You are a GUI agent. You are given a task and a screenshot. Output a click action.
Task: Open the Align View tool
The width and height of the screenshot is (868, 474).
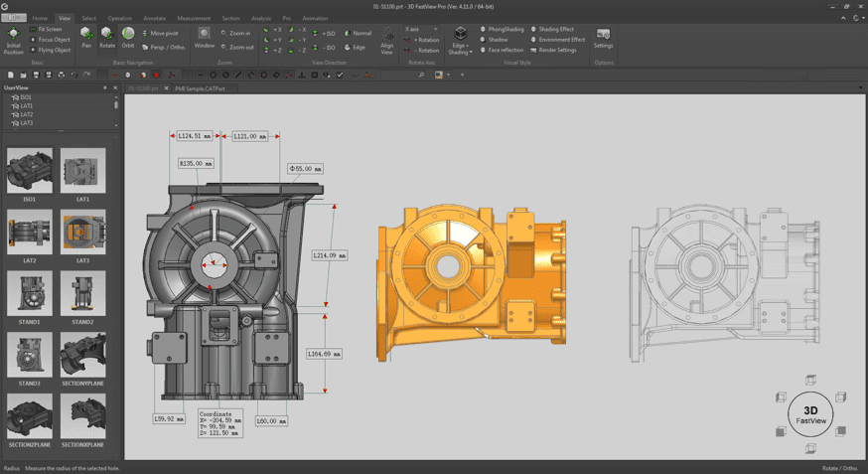click(x=386, y=40)
